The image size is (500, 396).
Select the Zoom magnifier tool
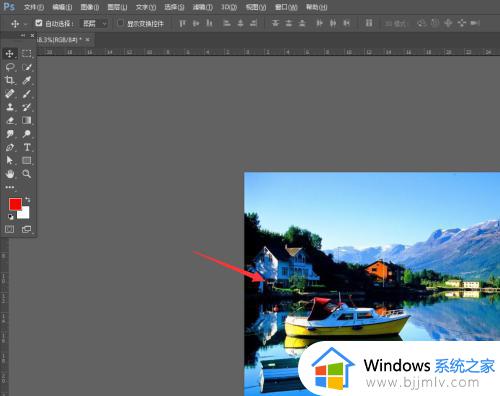point(27,174)
